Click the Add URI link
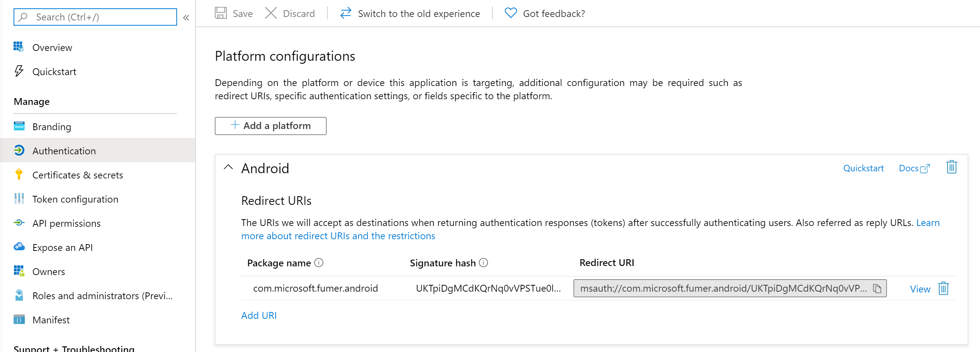Viewport: 980px width, 352px height. pos(259,315)
